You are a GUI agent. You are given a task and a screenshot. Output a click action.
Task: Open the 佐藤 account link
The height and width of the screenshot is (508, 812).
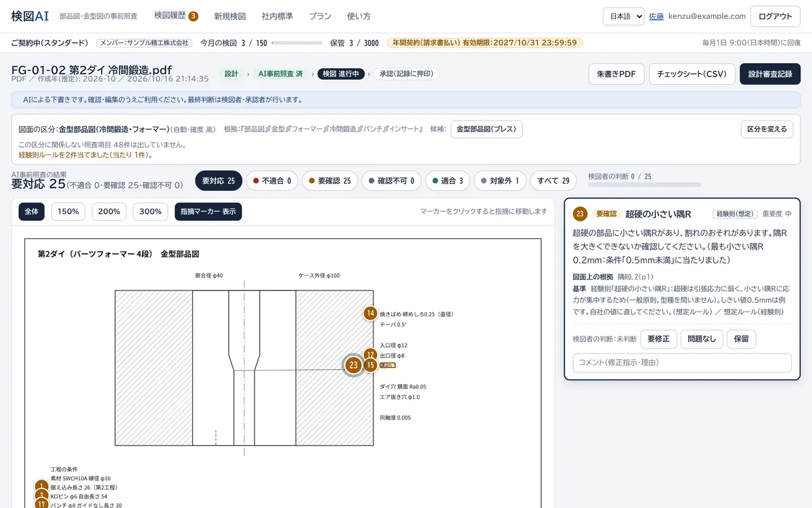[656, 16]
